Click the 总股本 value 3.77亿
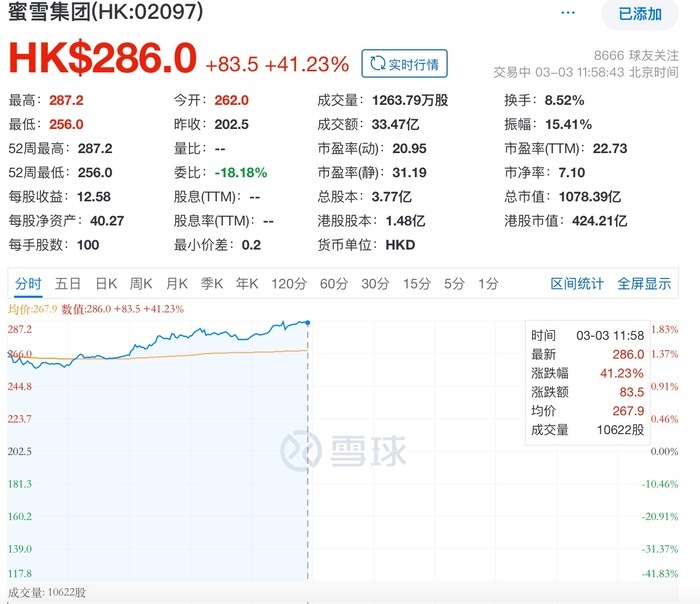The image size is (700, 604). click(x=392, y=197)
